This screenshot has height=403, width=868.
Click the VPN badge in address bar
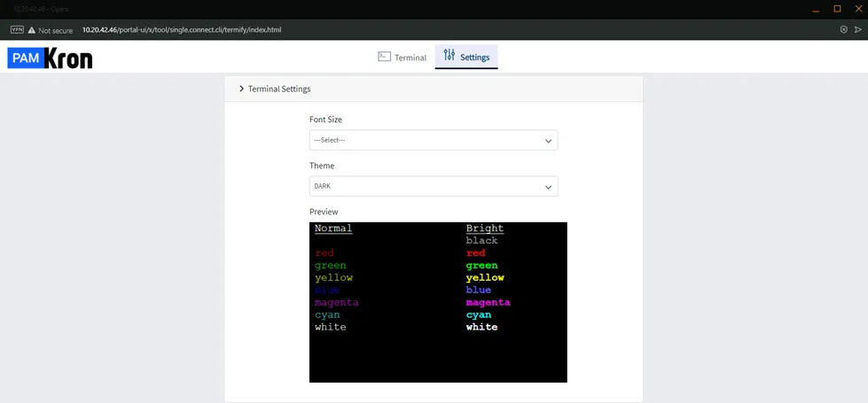point(17,30)
